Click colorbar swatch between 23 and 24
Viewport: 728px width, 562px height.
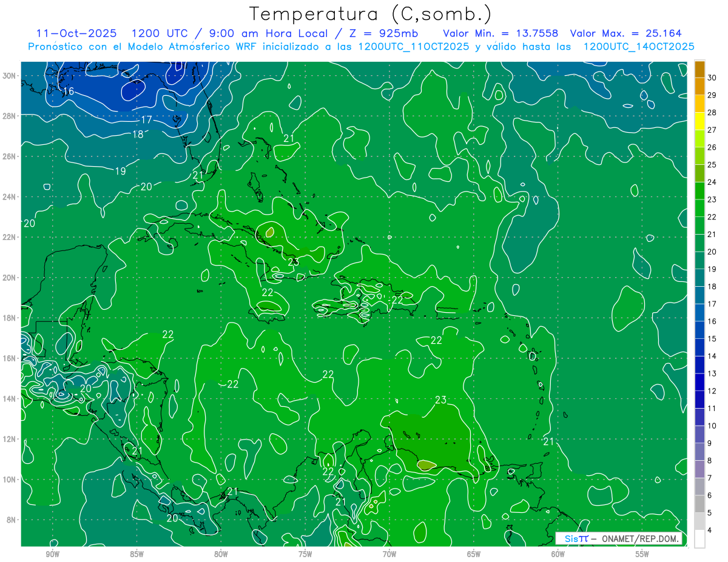point(699,190)
